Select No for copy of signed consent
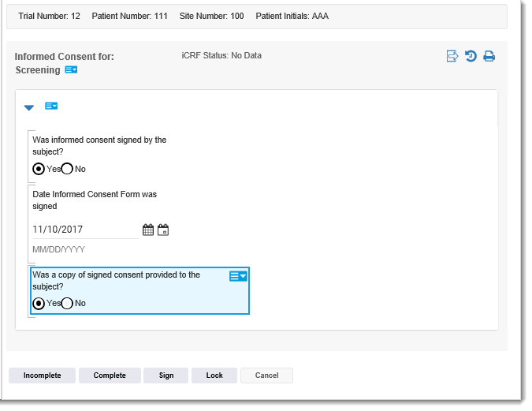The height and width of the screenshot is (411, 532). 67,304
